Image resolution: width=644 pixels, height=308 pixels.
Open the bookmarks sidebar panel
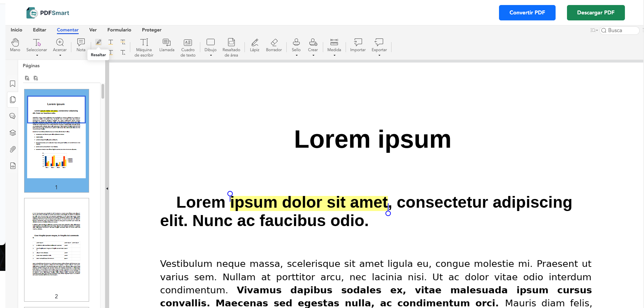click(x=13, y=84)
